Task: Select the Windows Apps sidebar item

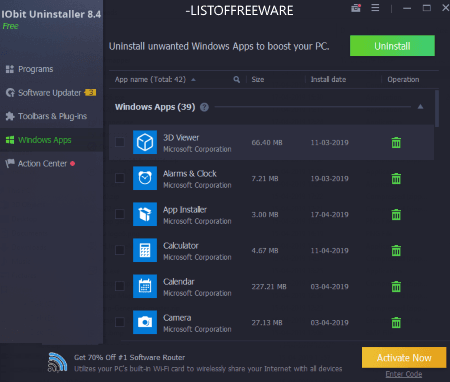Action: (x=51, y=140)
